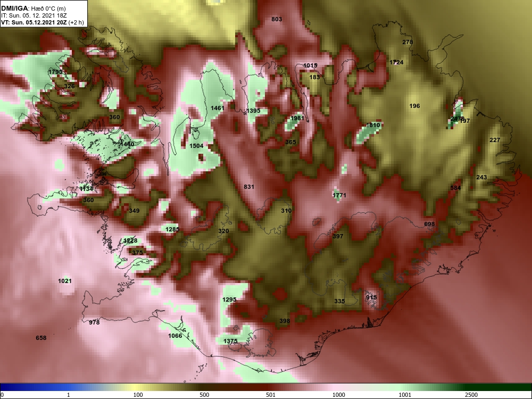532x399 pixels.
Task: Select the map value 584
Action: (x=455, y=188)
